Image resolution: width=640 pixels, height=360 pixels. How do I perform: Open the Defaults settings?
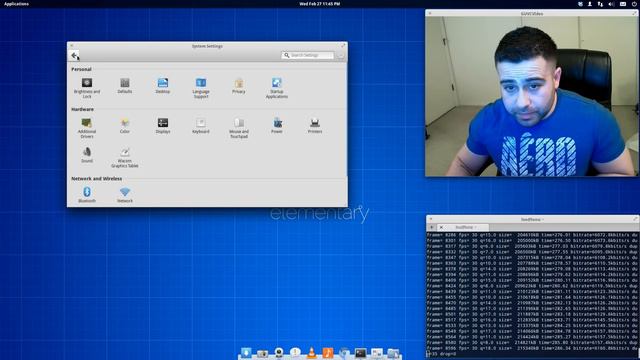point(124,85)
